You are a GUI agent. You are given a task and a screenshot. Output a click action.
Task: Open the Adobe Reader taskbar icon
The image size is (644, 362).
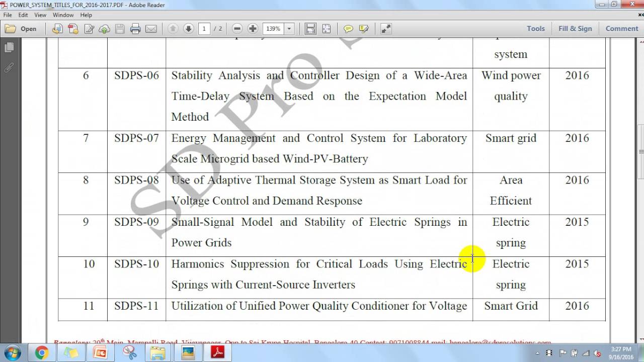click(x=217, y=353)
